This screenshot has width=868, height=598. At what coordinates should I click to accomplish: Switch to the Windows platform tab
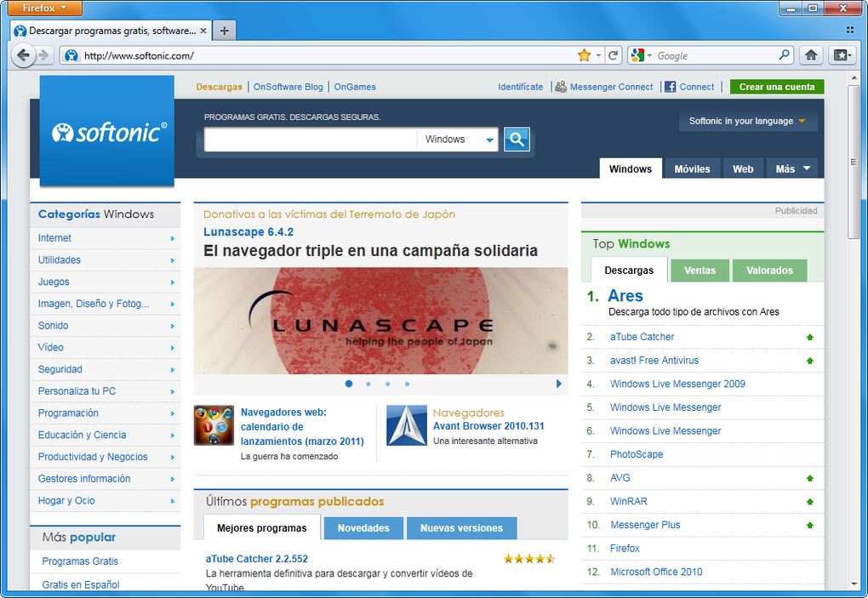point(631,168)
